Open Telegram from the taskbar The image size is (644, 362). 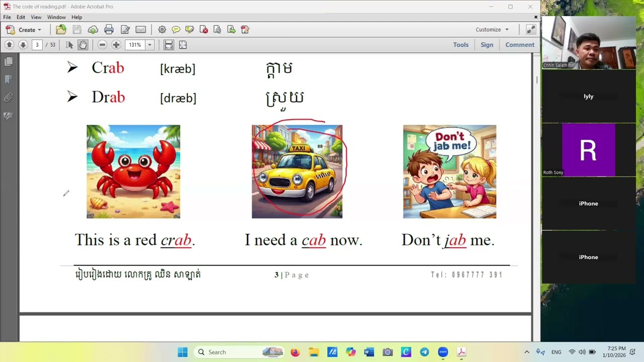pyautogui.click(x=424, y=352)
